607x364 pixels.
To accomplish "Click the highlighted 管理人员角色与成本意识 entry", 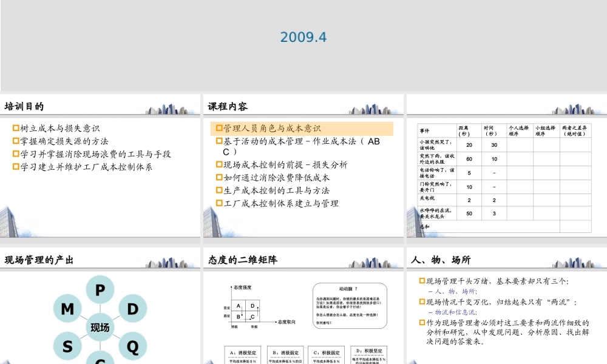I will click(x=272, y=128).
